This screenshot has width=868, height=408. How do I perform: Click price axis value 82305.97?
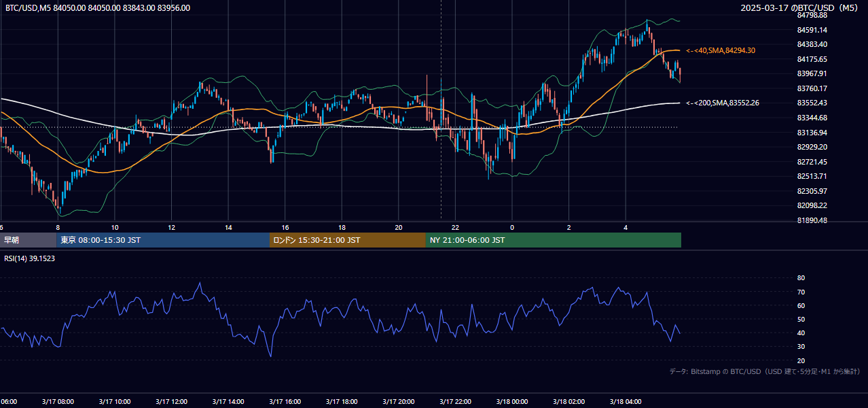pos(812,191)
